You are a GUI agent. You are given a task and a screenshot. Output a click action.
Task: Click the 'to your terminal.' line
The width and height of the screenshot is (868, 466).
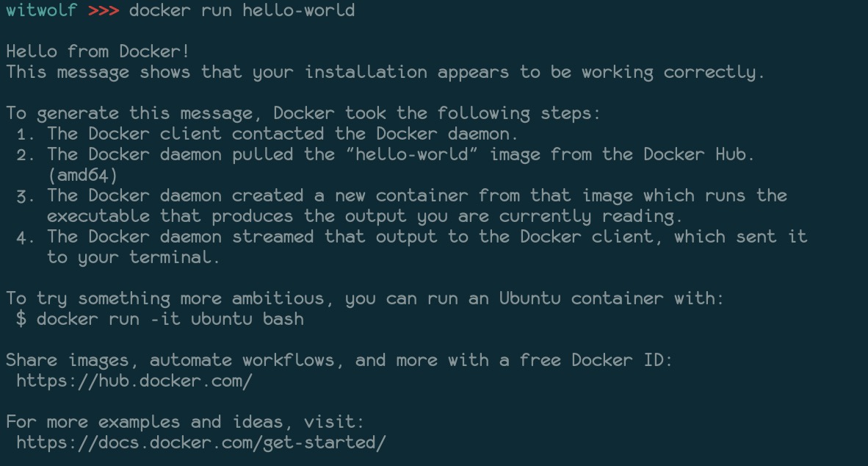(x=134, y=257)
